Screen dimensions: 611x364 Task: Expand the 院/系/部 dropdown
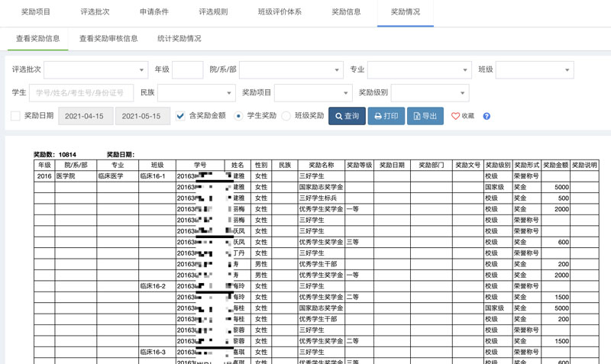pos(291,69)
